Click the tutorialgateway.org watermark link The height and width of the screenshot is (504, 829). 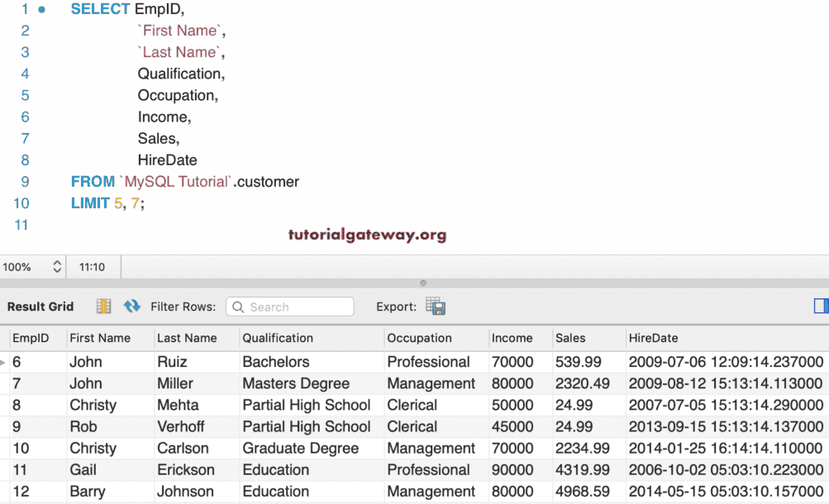366,235
